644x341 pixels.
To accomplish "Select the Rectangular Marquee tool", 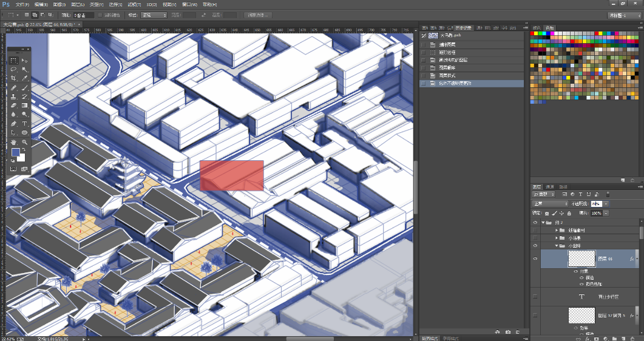I will pyautogui.click(x=13, y=61).
